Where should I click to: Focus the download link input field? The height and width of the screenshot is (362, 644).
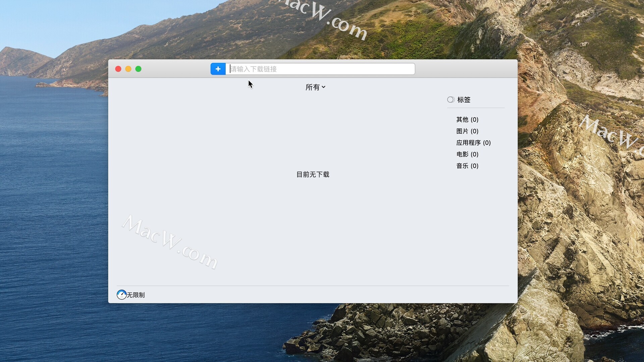point(320,69)
